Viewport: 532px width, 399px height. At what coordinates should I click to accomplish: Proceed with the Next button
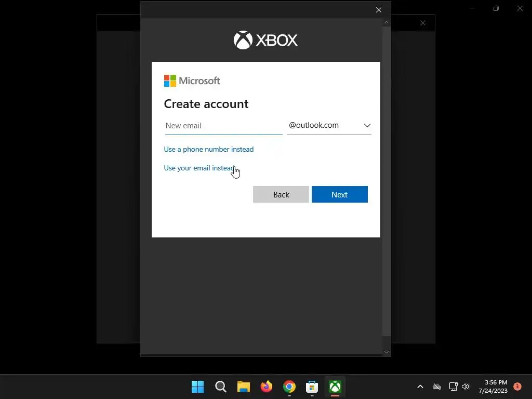(x=340, y=194)
